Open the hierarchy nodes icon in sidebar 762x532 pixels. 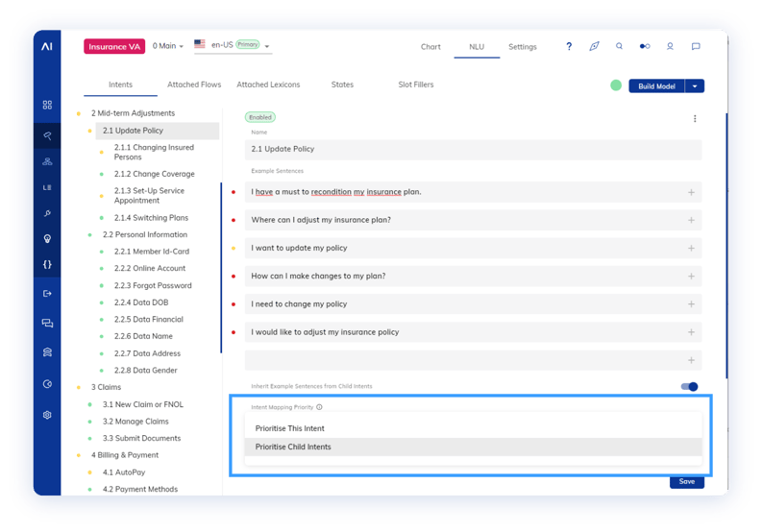[x=47, y=161]
